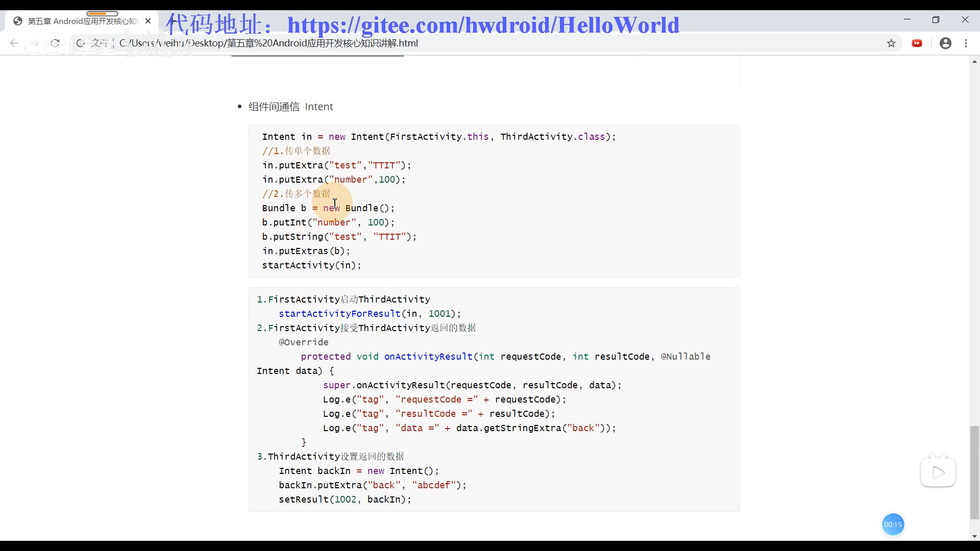Viewport: 980px width, 551px height.
Task: Click the onActivityResult method name
Action: [428, 357]
